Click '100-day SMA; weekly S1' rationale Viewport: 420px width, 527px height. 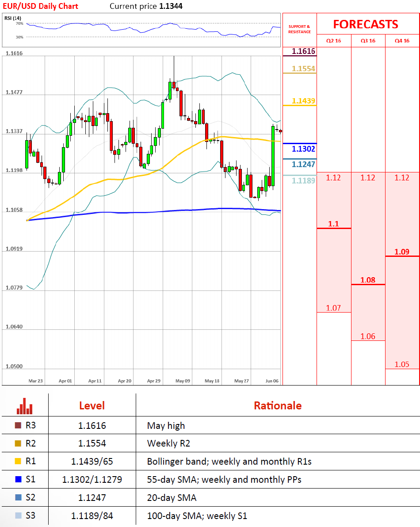[x=197, y=516]
